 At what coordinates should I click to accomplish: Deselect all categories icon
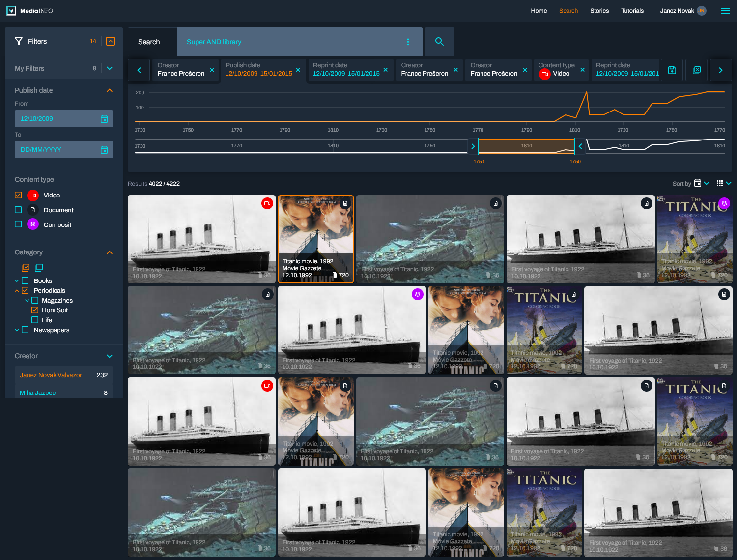coord(39,268)
